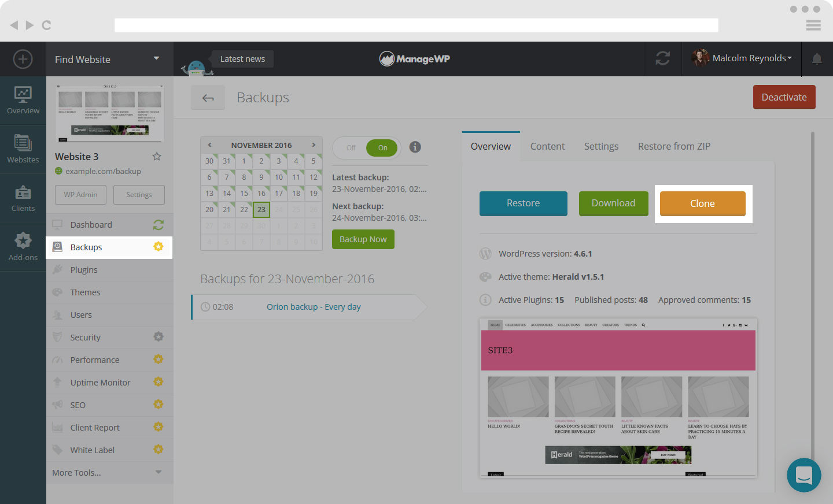Screen dimensions: 833x504
Task: Click the back arrow beside Backups title
Action: [208, 98]
